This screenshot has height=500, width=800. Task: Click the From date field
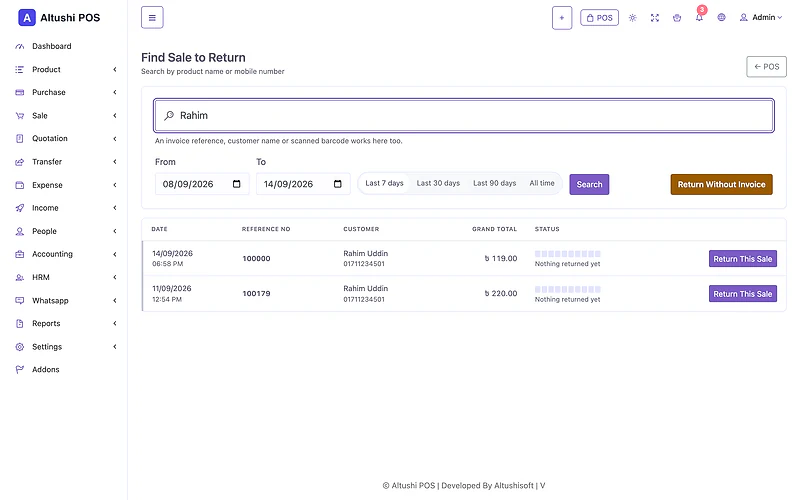pyautogui.click(x=202, y=184)
